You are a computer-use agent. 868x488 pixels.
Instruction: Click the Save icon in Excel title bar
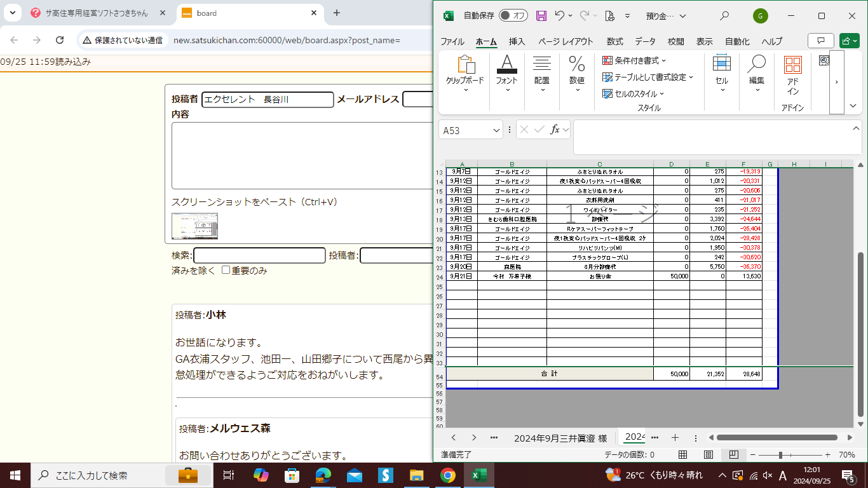click(x=541, y=16)
